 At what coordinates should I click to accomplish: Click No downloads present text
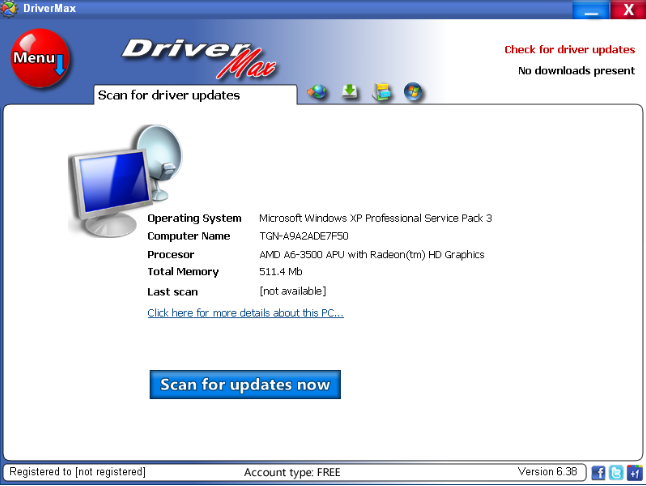pos(576,71)
